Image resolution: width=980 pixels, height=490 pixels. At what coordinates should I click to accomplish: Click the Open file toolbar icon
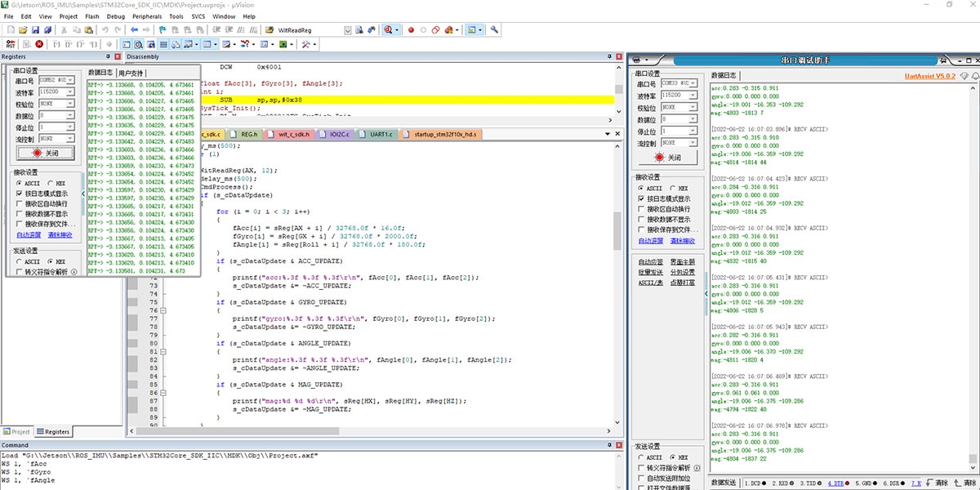tap(24, 29)
